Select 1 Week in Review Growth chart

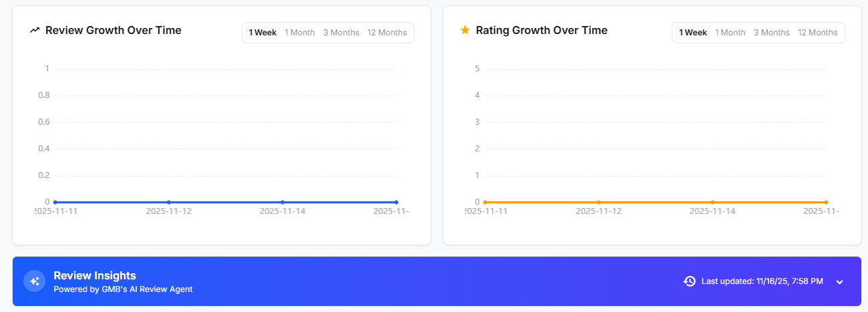click(262, 33)
